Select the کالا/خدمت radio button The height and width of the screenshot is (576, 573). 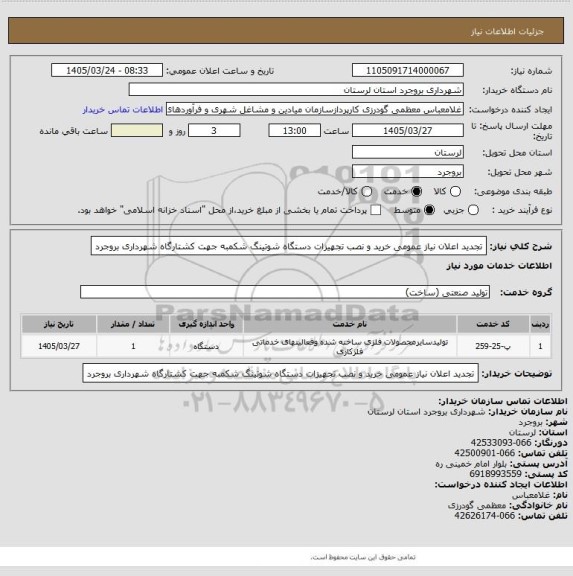(367, 191)
